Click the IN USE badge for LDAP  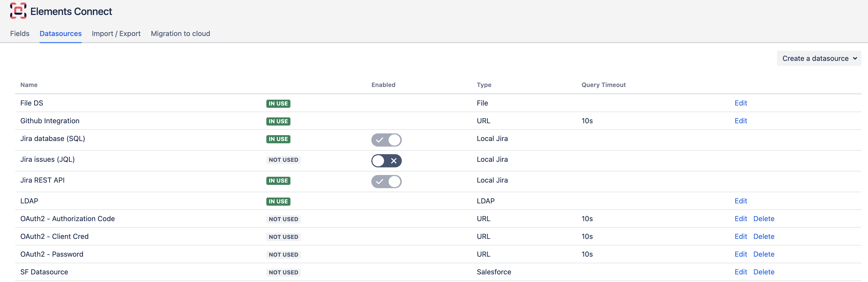[x=278, y=201]
